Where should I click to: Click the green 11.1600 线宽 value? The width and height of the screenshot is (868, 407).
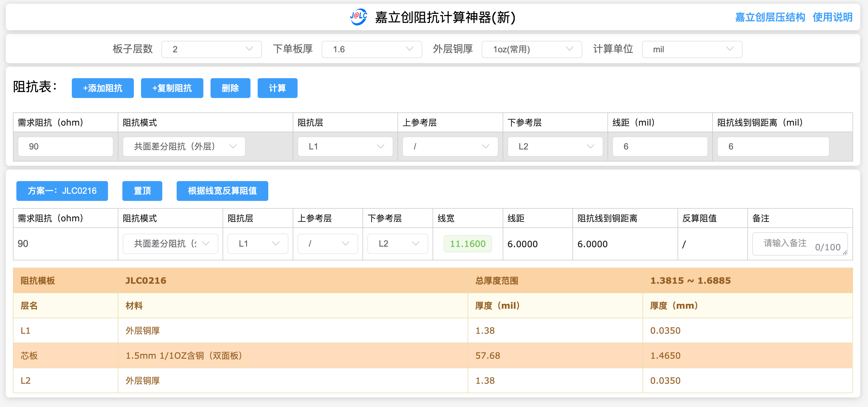(468, 243)
